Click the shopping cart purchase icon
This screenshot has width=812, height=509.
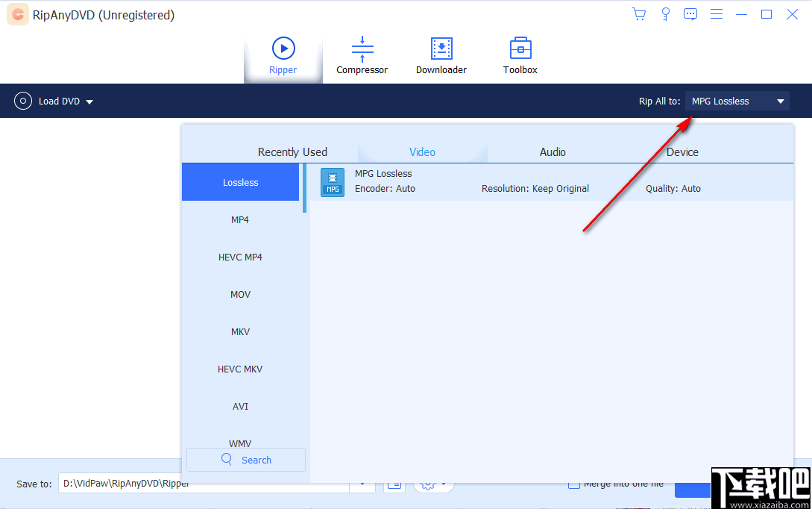tap(639, 14)
